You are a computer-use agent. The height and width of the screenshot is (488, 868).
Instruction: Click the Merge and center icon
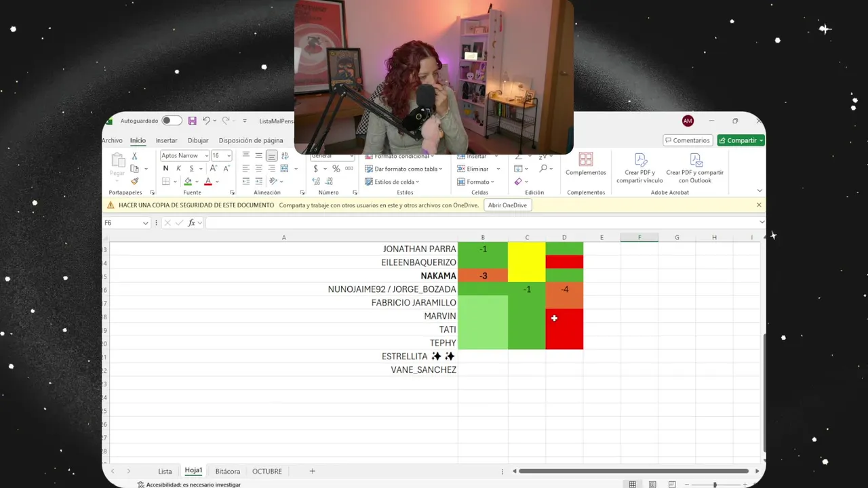(x=285, y=169)
